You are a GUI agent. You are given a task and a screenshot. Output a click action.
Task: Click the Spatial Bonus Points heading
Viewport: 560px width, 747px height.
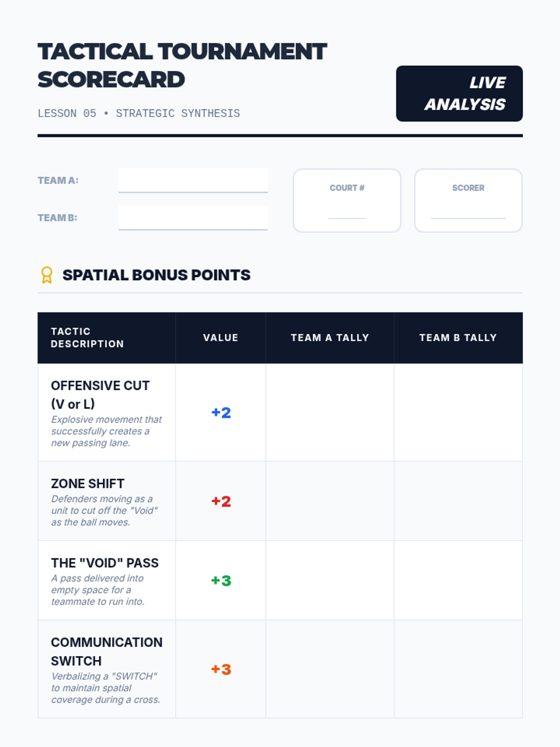click(156, 275)
